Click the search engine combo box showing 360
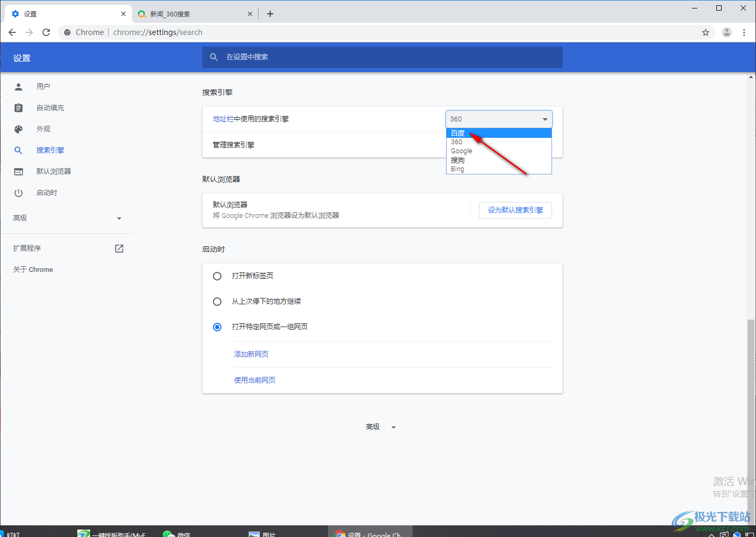Viewport: 756px width, 537px height. click(x=499, y=119)
